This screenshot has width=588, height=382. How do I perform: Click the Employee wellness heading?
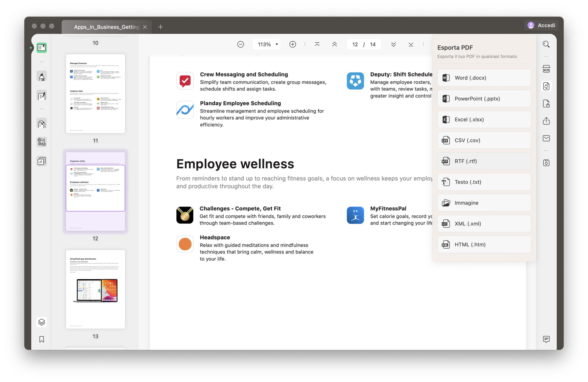point(235,164)
